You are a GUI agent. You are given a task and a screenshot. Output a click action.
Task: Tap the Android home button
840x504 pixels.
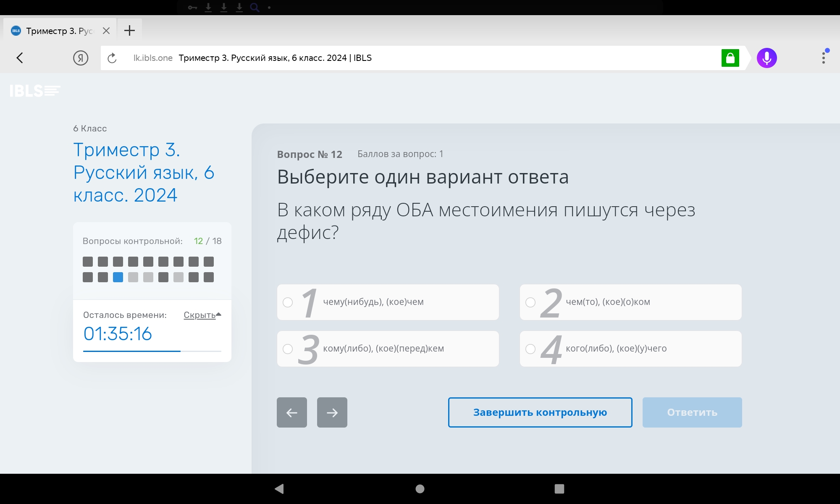pos(420,488)
